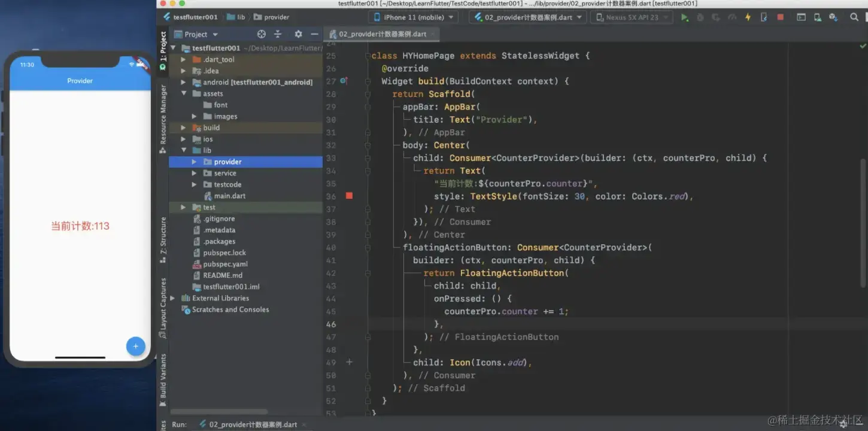Click the Run with Coverage icon
The width and height of the screenshot is (868, 431).
point(716,17)
